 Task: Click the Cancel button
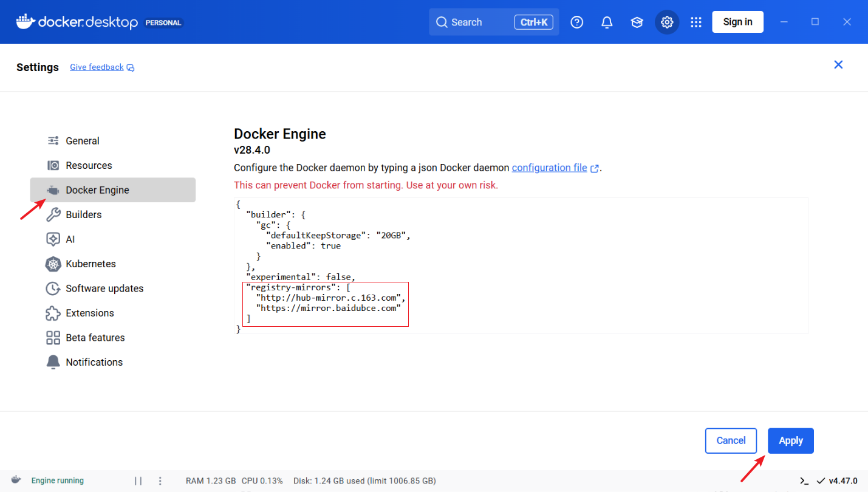tap(731, 441)
